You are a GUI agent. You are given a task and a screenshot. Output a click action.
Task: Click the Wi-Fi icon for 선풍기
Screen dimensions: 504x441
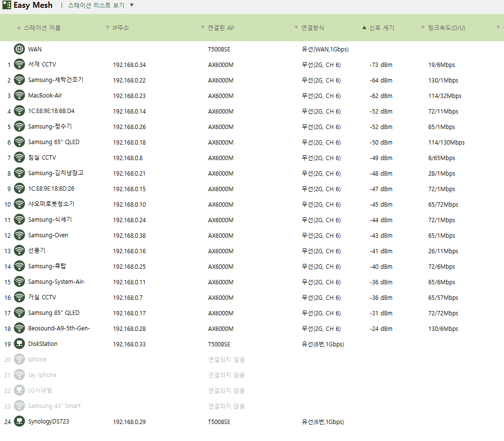(19, 251)
